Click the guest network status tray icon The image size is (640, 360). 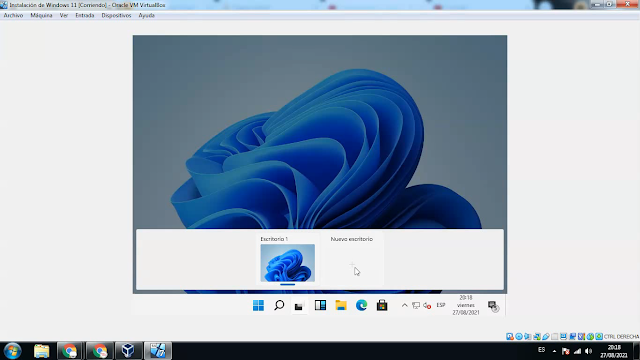coord(416,305)
